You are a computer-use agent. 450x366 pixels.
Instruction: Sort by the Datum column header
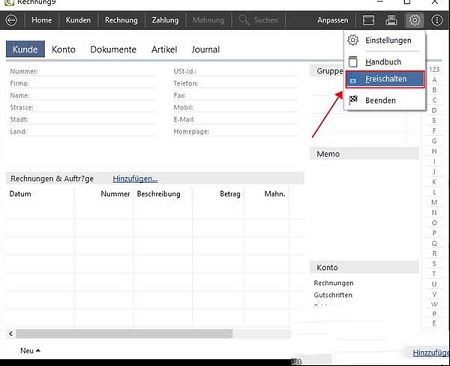click(x=20, y=194)
